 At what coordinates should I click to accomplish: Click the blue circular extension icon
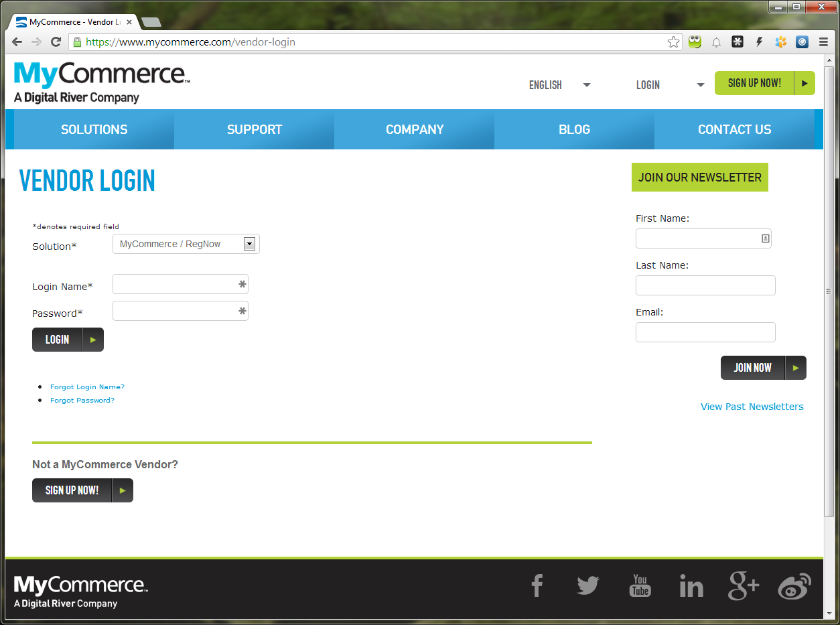pyautogui.click(x=802, y=42)
